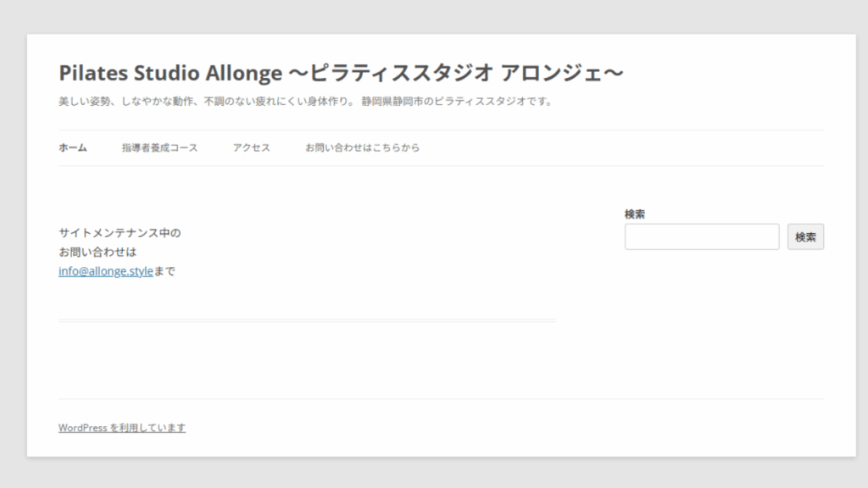Open the 指導者養成コース menu item
868x488 pixels.
tap(159, 147)
